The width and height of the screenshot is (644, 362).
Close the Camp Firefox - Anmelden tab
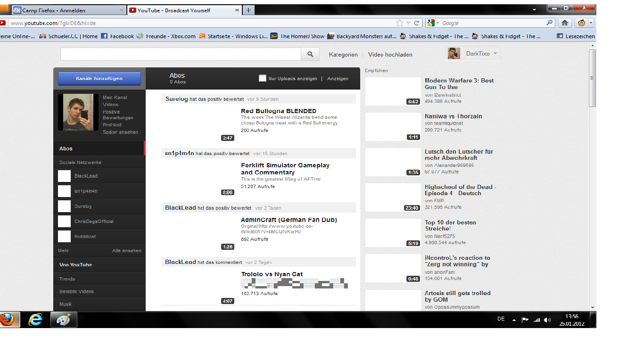click(x=122, y=10)
